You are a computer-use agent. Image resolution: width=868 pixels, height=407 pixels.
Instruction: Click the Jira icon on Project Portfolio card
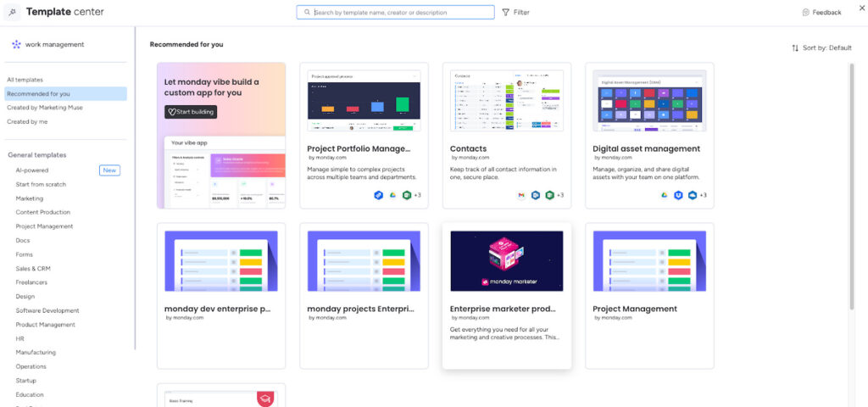click(x=379, y=195)
